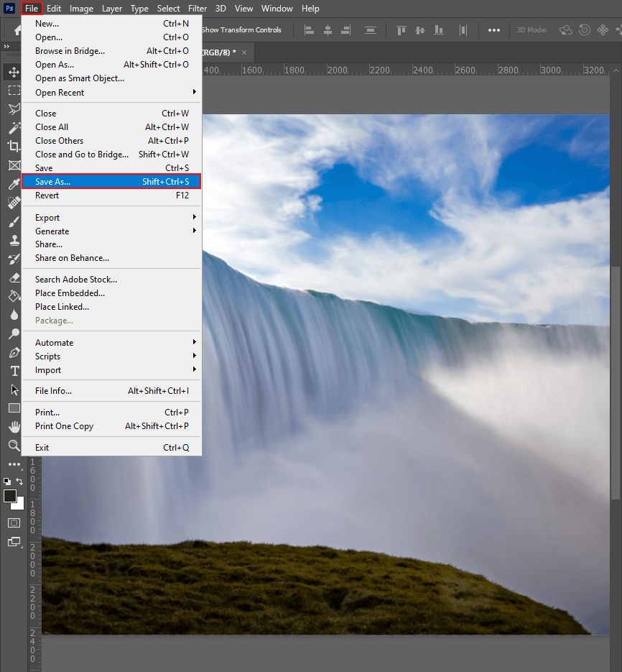The width and height of the screenshot is (622, 672).
Task: Select the Horizontal Type tool
Action: (x=14, y=371)
